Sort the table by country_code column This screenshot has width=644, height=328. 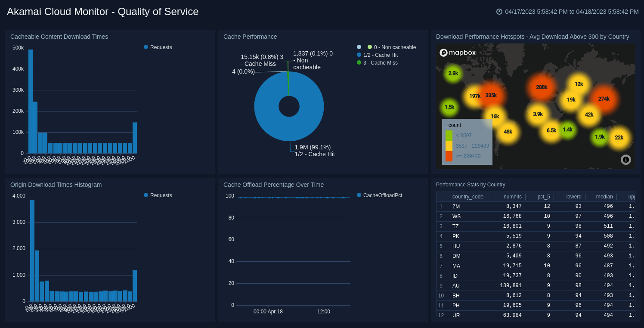[x=468, y=197]
